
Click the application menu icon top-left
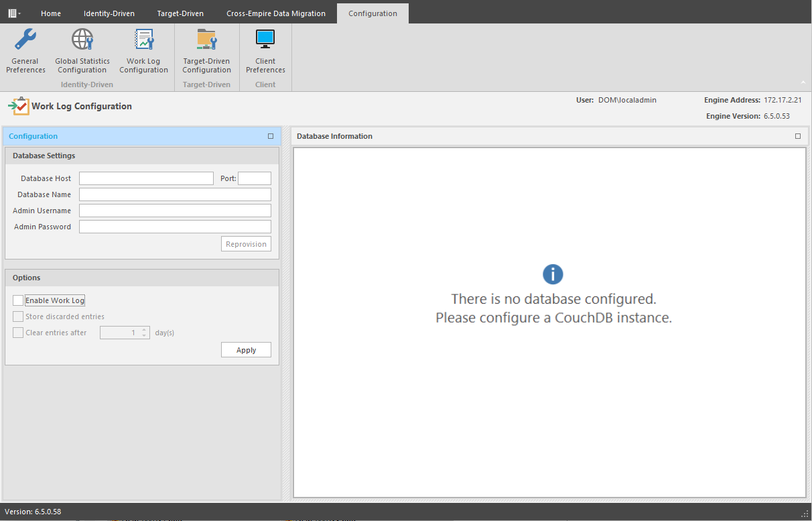coord(11,12)
